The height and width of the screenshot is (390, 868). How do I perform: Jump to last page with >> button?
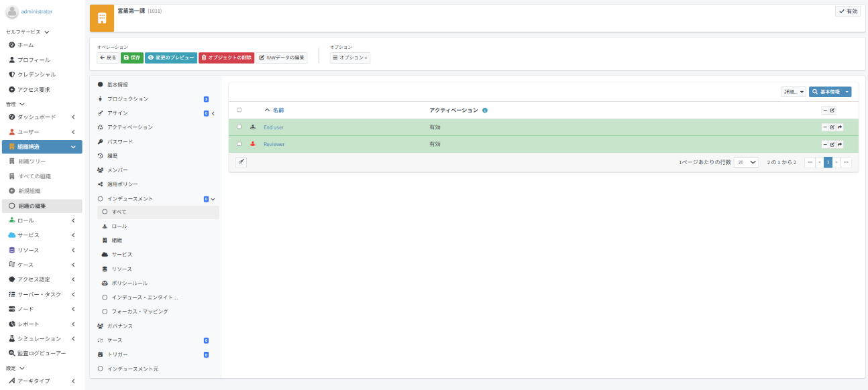point(846,162)
